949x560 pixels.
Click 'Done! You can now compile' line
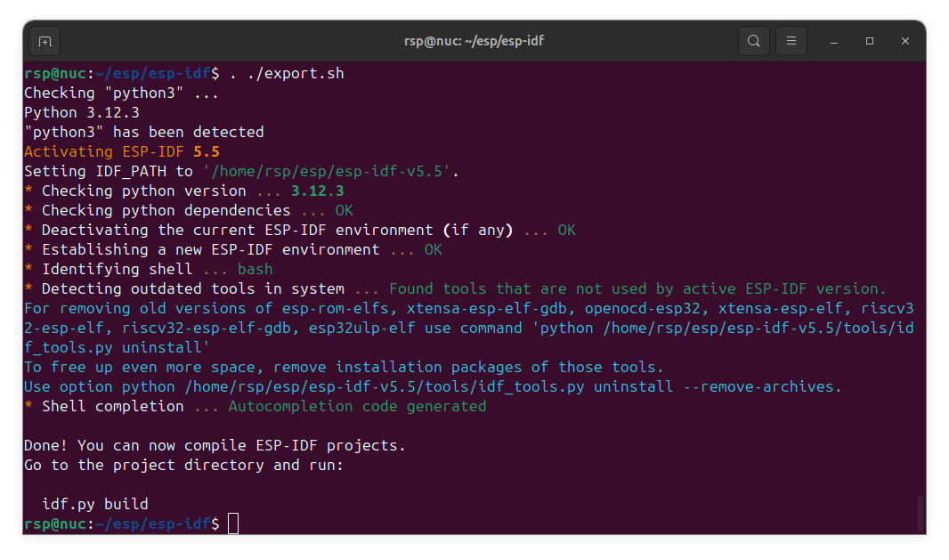(215, 445)
